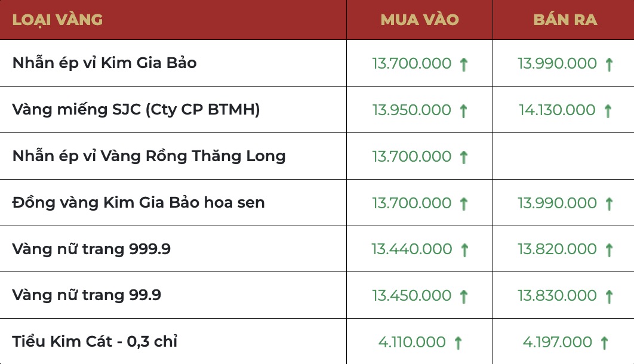Click the up arrow next to 4.197.000

604,343
